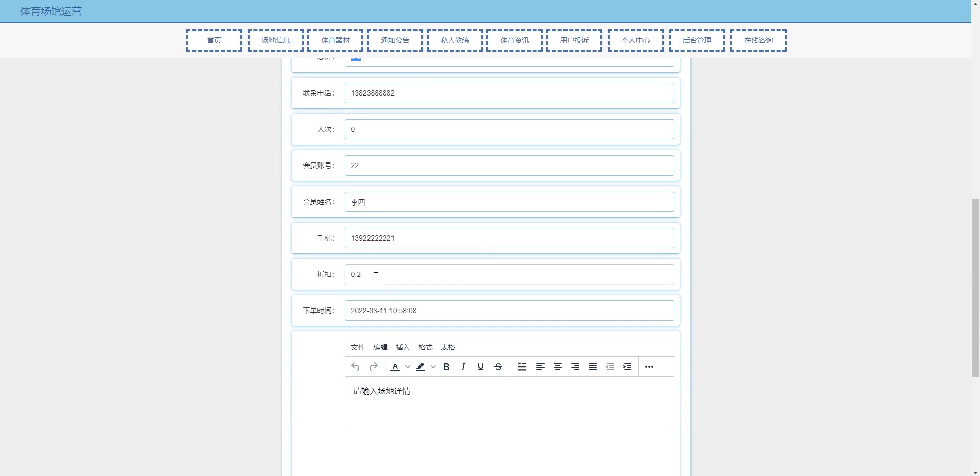
Task: Click the 手机 field label
Action: 326,238
